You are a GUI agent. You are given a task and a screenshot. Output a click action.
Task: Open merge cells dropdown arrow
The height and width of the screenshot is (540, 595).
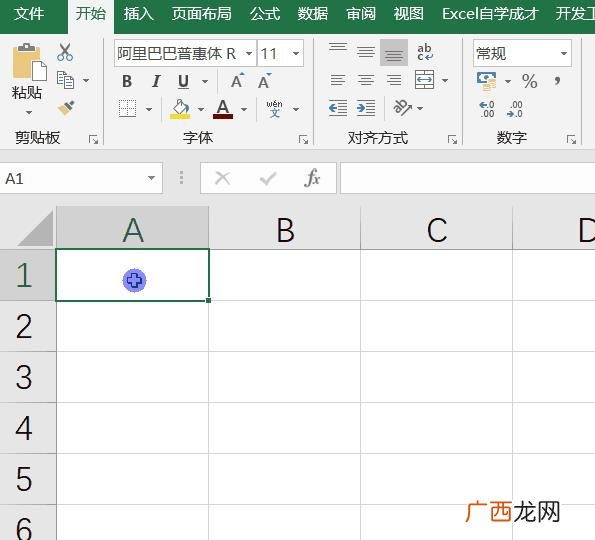coord(445,80)
